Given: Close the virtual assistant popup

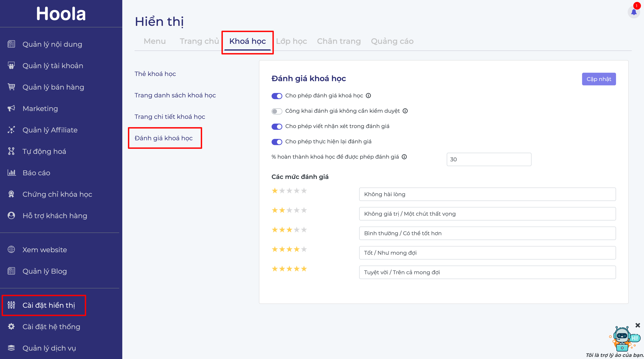Looking at the screenshot, I should pos(638,325).
